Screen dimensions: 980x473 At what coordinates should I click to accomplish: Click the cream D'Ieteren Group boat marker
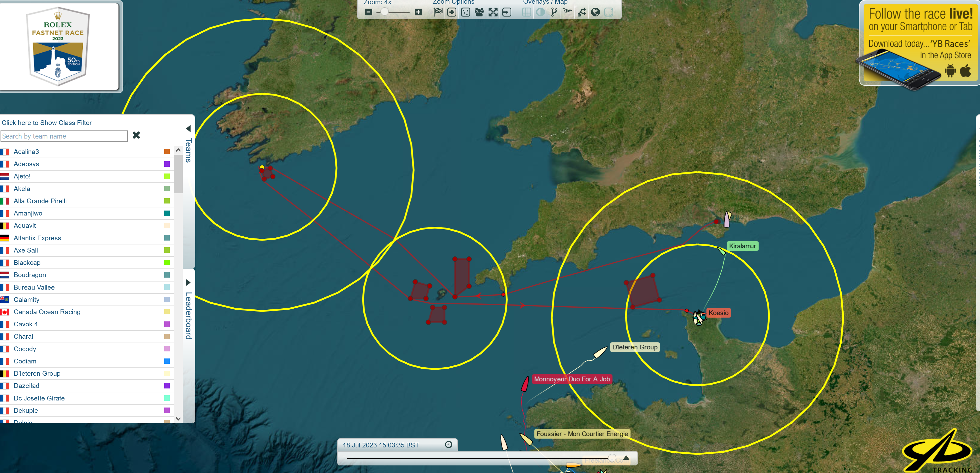click(x=600, y=352)
